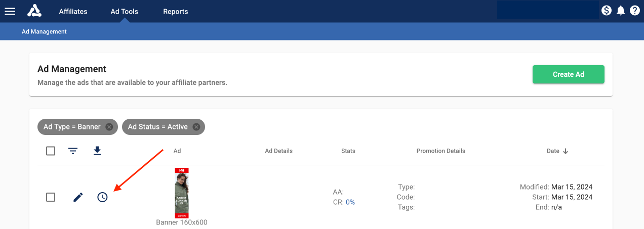Open the help question mark icon

click(x=635, y=11)
